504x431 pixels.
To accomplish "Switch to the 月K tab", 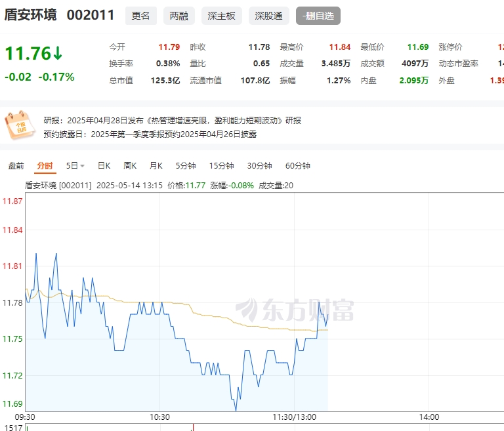I will pos(156,166).
